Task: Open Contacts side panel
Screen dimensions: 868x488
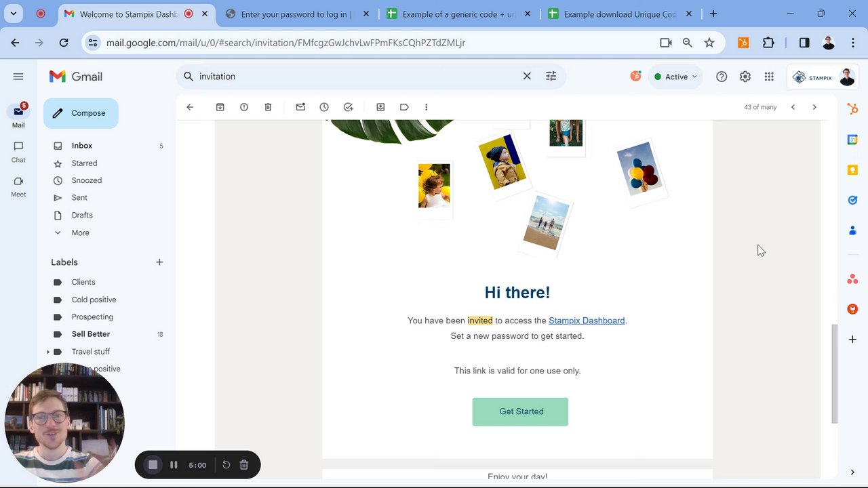Action: 852,230
